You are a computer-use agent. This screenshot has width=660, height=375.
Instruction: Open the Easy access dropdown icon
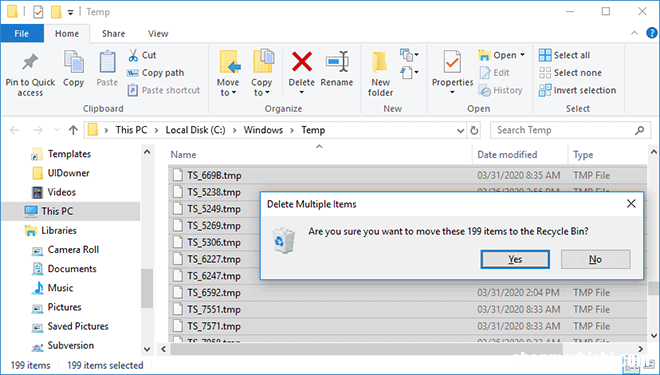coord(409,72)
